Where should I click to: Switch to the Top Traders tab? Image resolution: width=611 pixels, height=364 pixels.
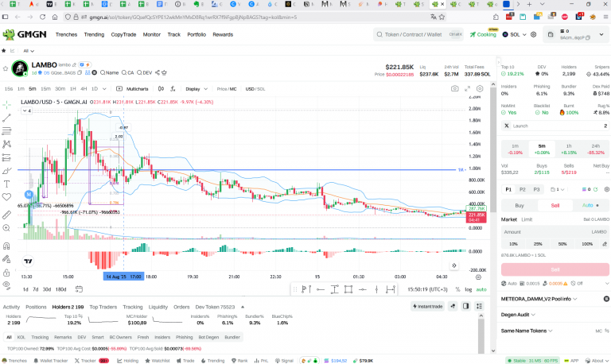pos(103,307)
